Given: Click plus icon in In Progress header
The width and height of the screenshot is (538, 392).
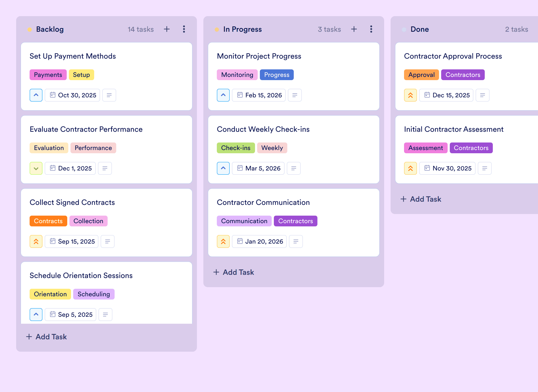Looking at the screenshot, I should click(x=354, y=29).
